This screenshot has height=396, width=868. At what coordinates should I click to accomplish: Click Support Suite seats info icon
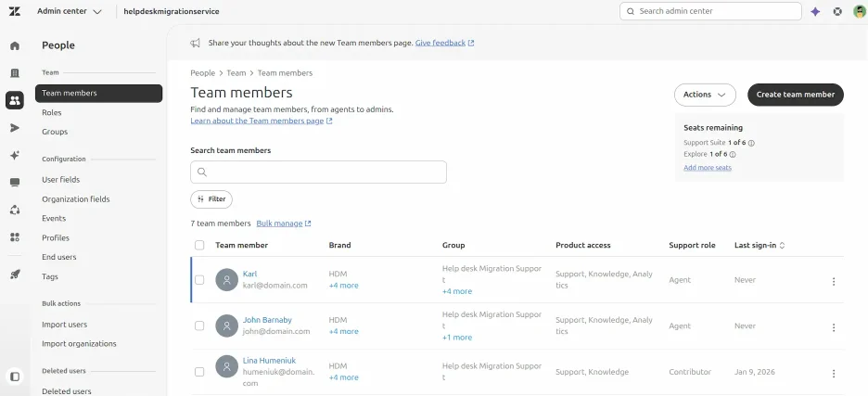click(x=751, y=143)
